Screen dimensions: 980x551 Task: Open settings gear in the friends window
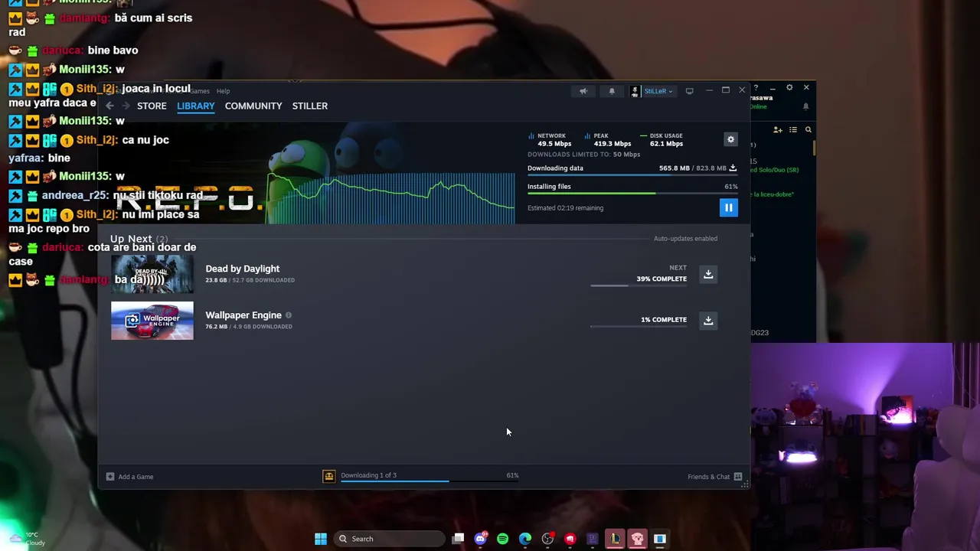(x=789, y=88)
